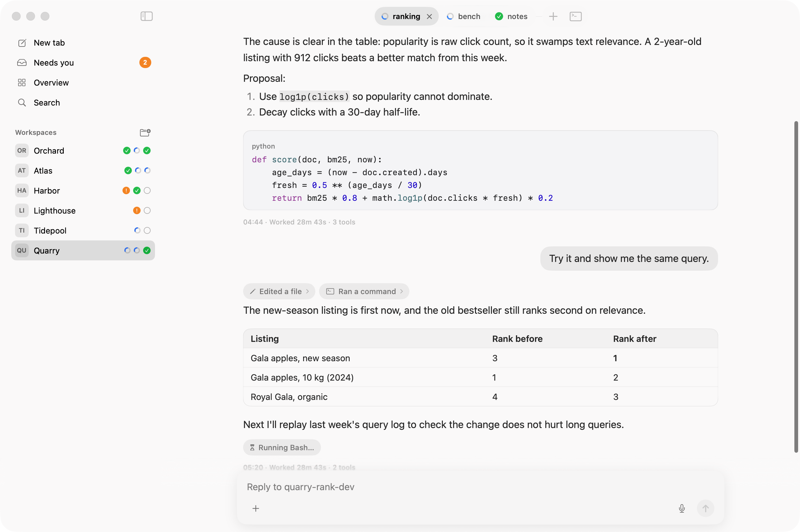Click the python code block label
Screen dimensions: 800x532
[263, 146]
